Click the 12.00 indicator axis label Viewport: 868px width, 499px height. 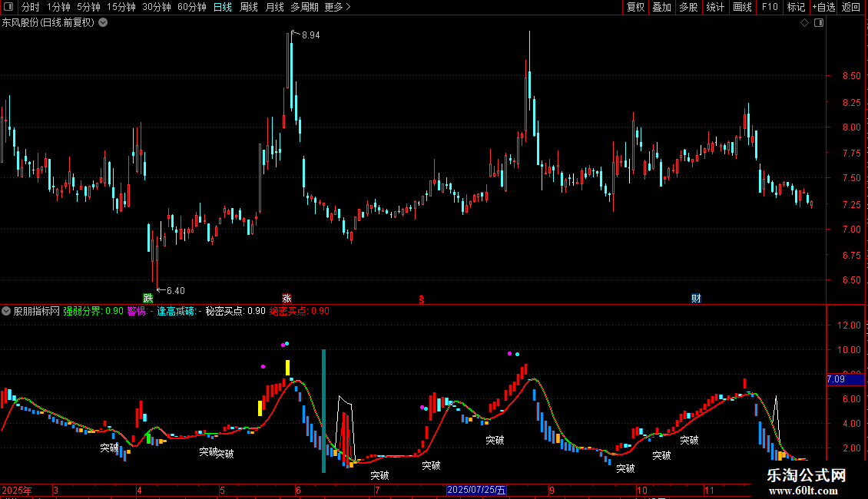tap(849, 326)
